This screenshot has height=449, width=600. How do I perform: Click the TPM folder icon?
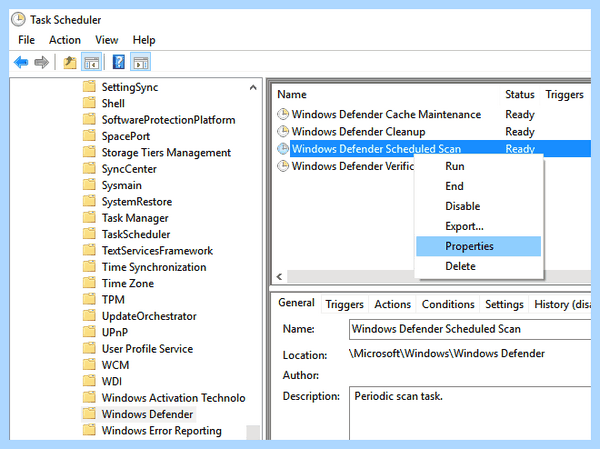(x=89, y=299)
